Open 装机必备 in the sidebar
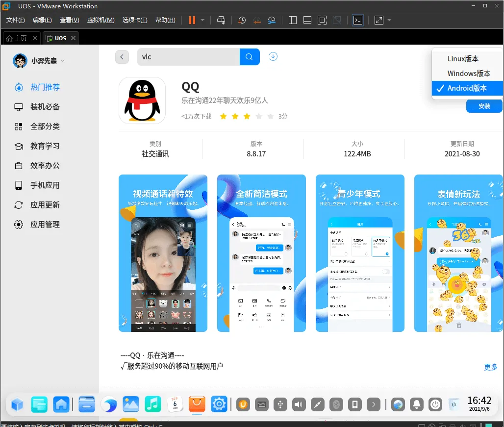The width and height of the screenshot is (504, 427). (x=37, y=107)
